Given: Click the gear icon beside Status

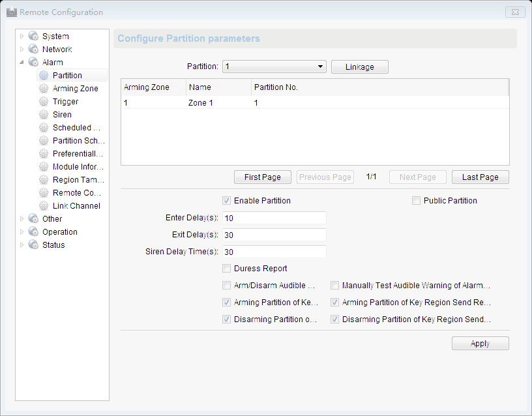Looking at the screenshot, I should point(33,245).
